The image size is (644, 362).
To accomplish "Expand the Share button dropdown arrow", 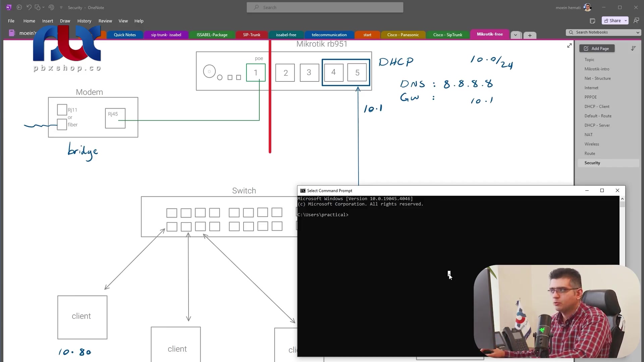I will (x=626, y=21).
